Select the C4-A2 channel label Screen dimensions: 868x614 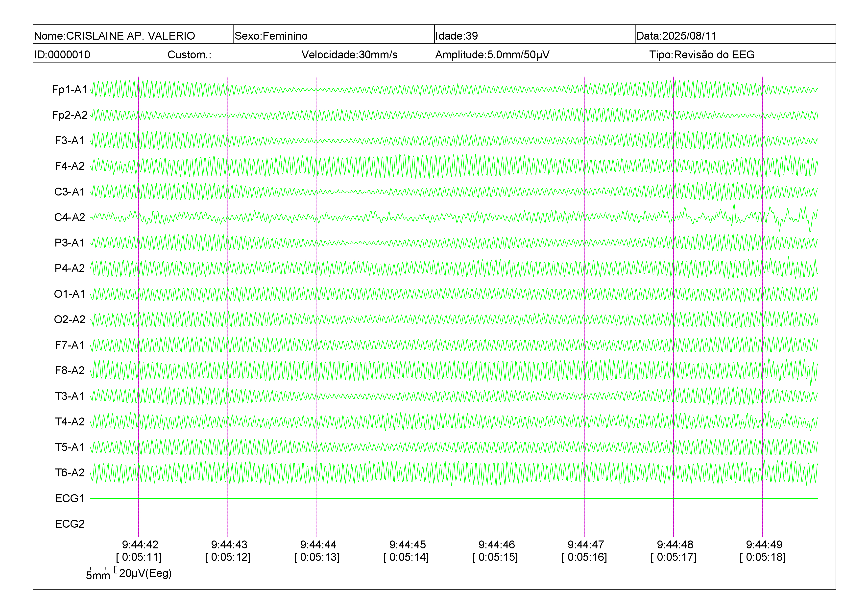point(70,217)
